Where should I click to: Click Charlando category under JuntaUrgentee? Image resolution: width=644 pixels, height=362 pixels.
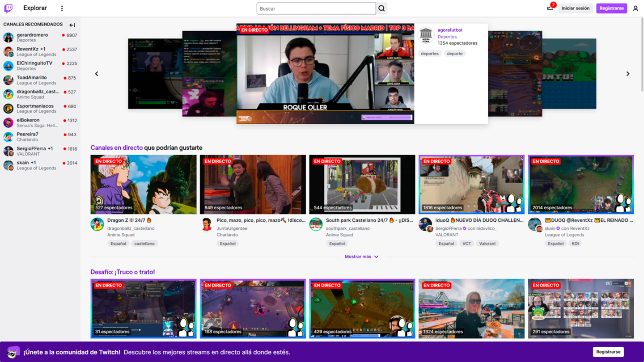pyautogui.click(x=227, y=235)
